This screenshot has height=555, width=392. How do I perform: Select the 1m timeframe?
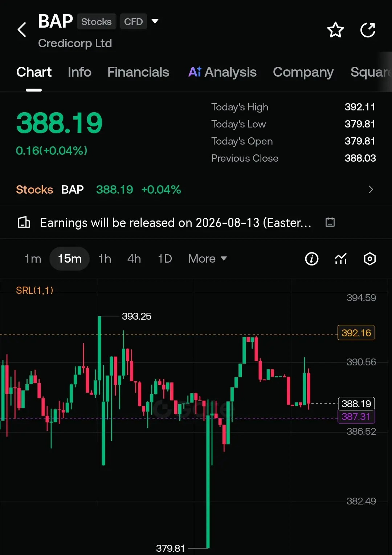pyautogui.click(x=33, y=259)
